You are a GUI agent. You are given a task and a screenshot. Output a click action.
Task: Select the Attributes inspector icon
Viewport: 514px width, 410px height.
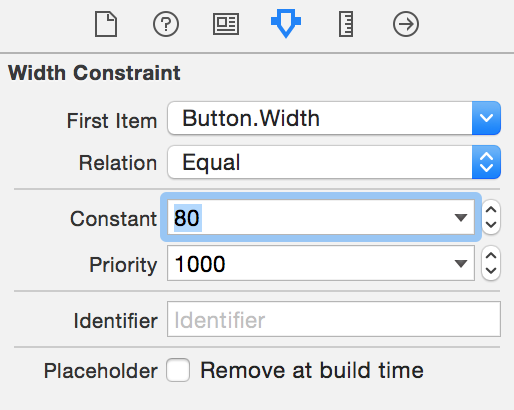pyautogui.click(x=286, y=23)
